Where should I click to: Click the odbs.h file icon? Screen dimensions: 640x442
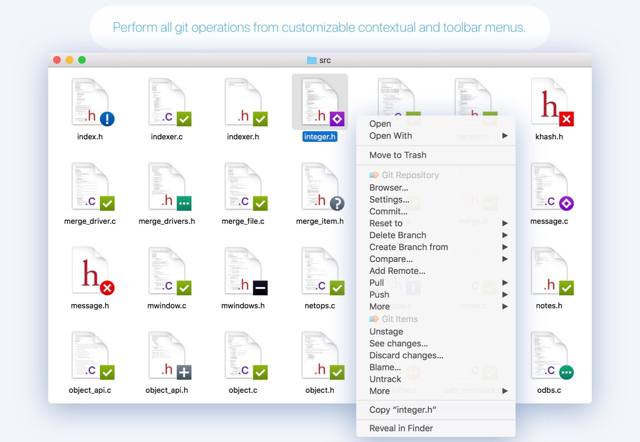pyautogui.click(x=550, y=358)
